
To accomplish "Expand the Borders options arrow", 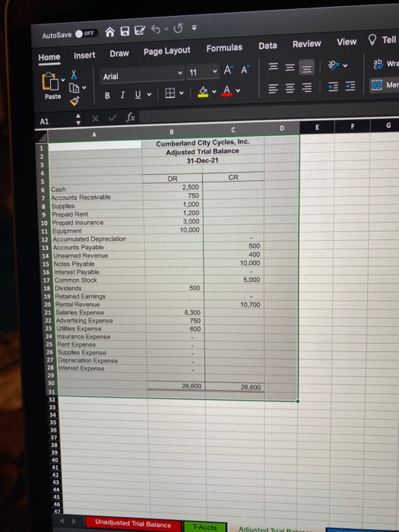I will 182,92.
